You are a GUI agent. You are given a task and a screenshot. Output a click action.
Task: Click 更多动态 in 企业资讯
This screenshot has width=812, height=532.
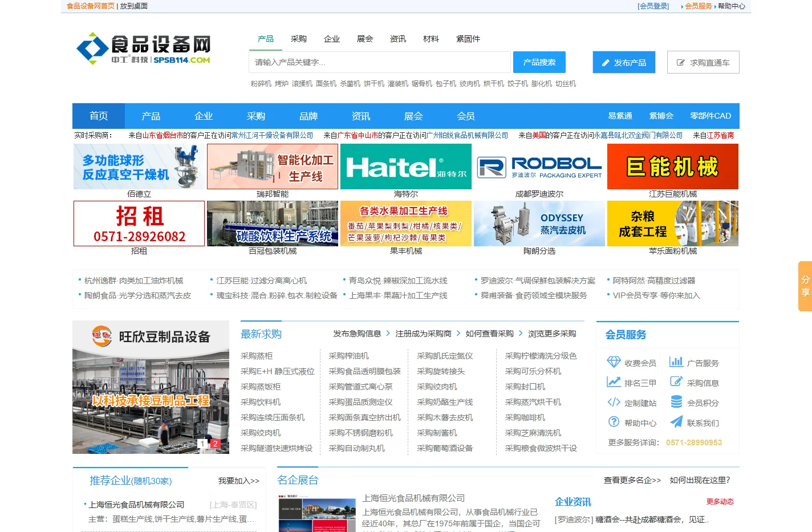tap(720, 502)
